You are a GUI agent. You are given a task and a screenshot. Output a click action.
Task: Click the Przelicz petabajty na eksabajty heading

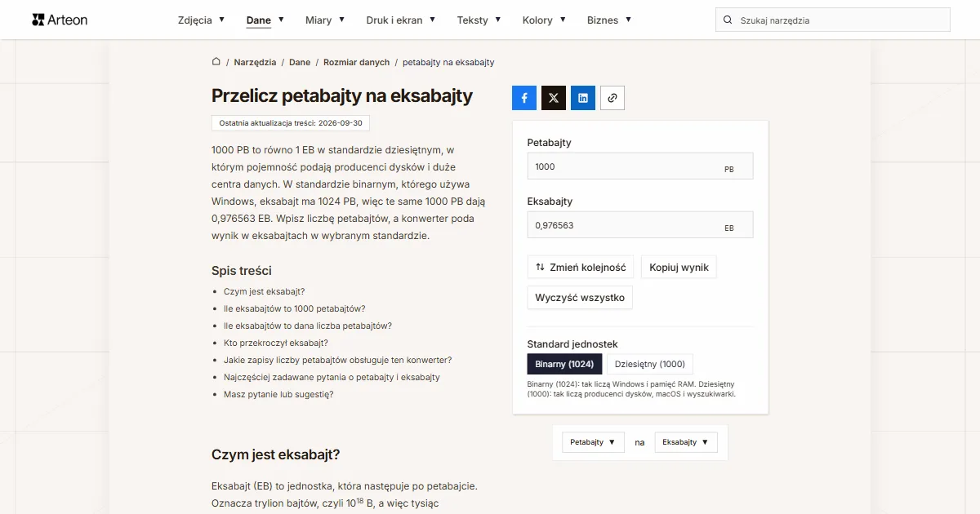[342, 95]
